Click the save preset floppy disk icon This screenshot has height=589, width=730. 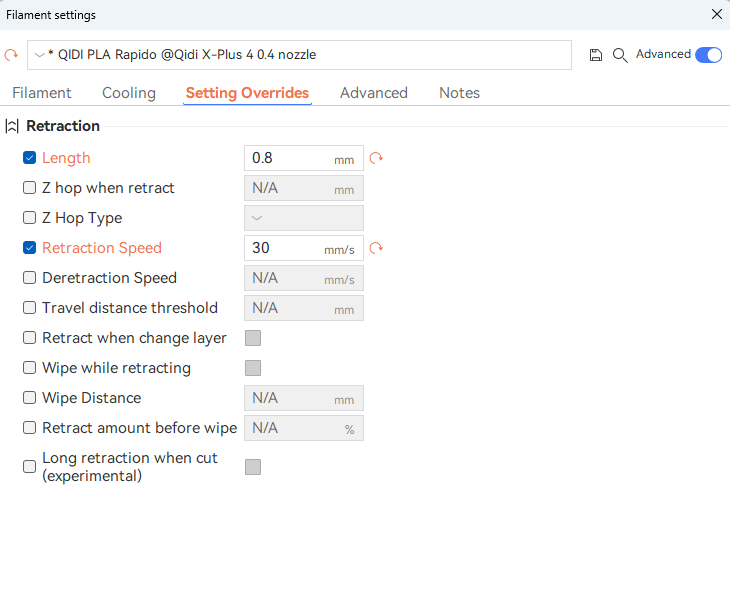click(596, 55)
